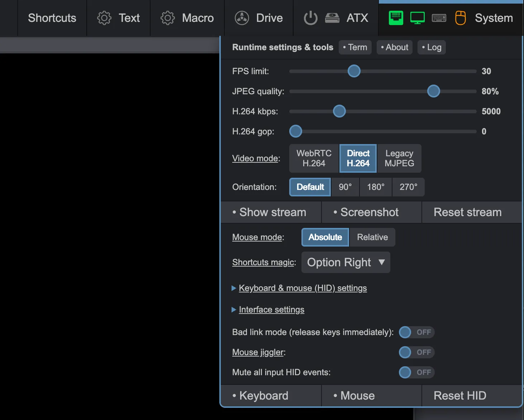
Task: Click the FPS limit slider handle
Action: [x=354, y=71]
